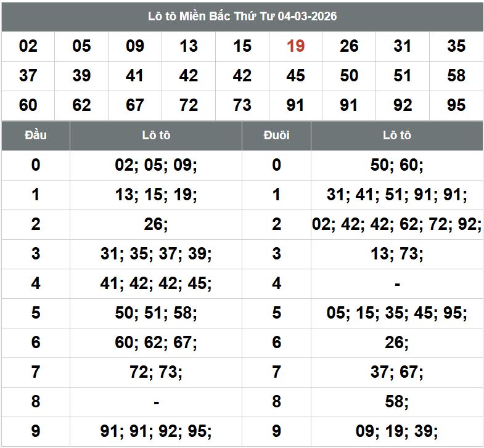Select the Đuôi row 2 results starting with '02; 42'

(397, 224)
